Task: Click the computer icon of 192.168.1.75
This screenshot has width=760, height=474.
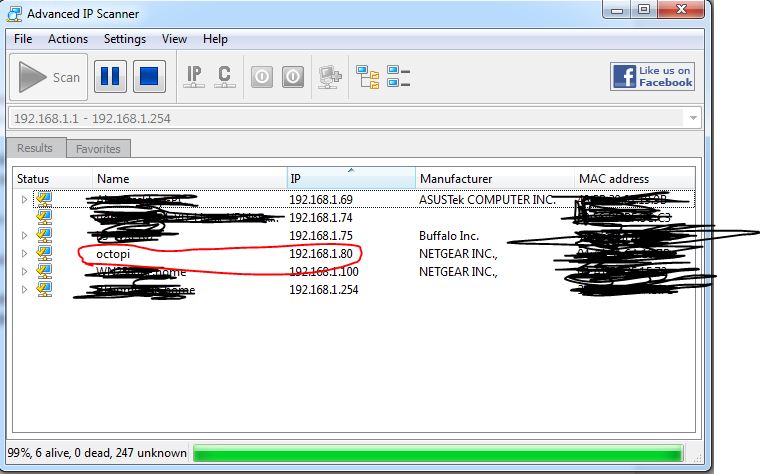Action: (x=44, y=235)
